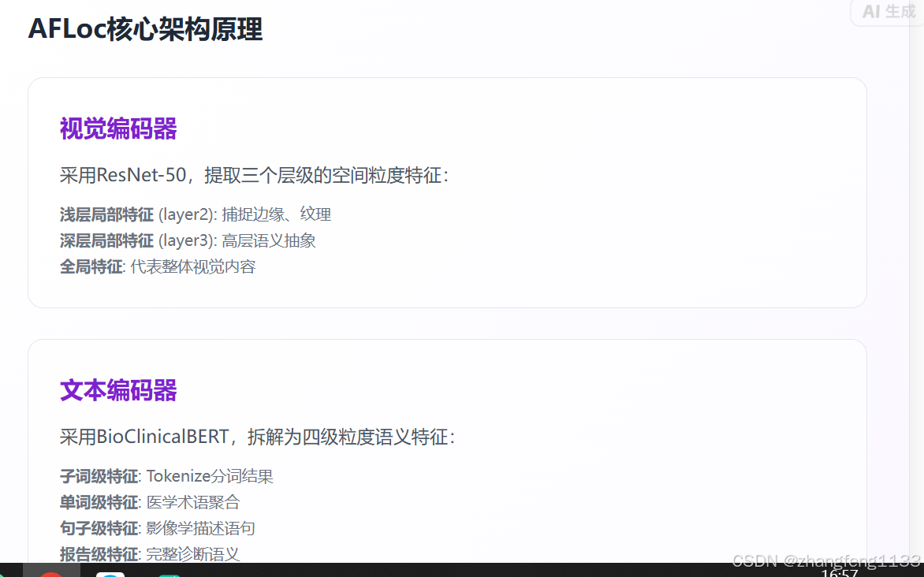The height and width of the screenshot is (577, 924).
Task: Click the AFLoc核心架构原理 page heading
Action: click(145, 29)
